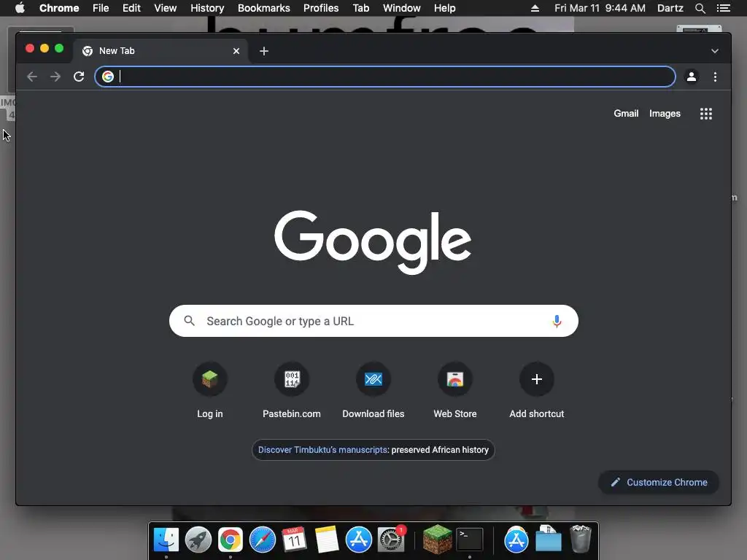Open the Log in shortcut
This screenshot has width=747, height=560.
pos(209,391)
